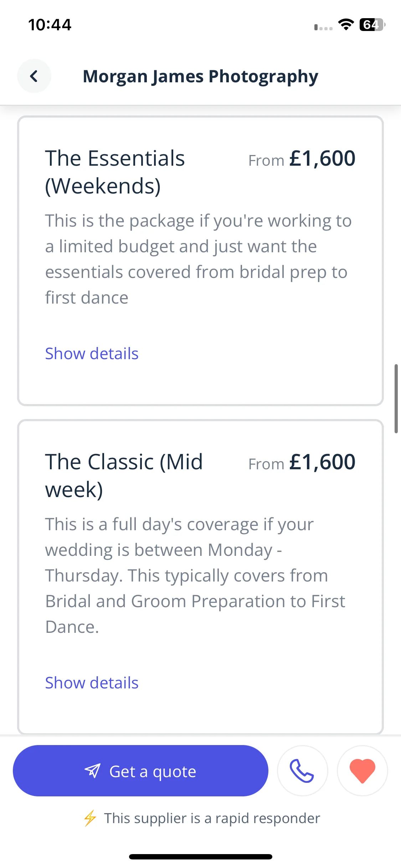Tap the £1,600 price on Classic package
401x868 pixels.
[x=322, y=462]
